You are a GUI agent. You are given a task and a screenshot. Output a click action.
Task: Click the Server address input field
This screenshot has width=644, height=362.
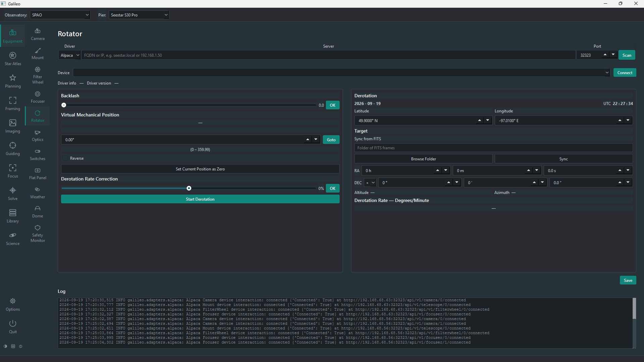[328, 55]
